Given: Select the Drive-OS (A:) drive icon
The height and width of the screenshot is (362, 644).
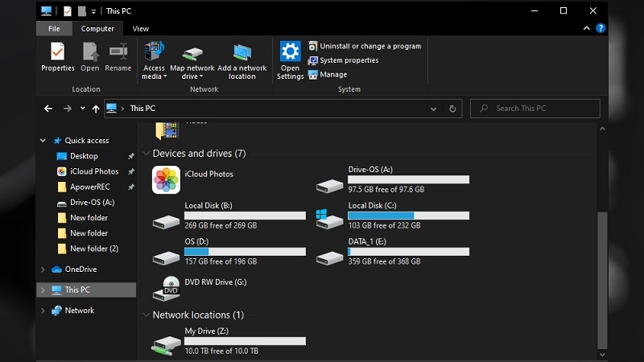Looking at the screenshot, I should tap(329, 186).
